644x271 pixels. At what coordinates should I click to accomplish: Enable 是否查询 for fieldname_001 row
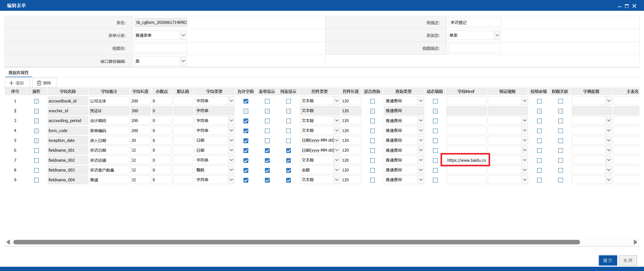click(373, 150)
